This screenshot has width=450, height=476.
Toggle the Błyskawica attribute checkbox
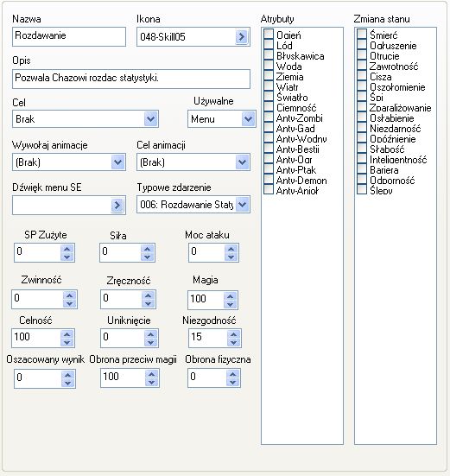point(269,54)
